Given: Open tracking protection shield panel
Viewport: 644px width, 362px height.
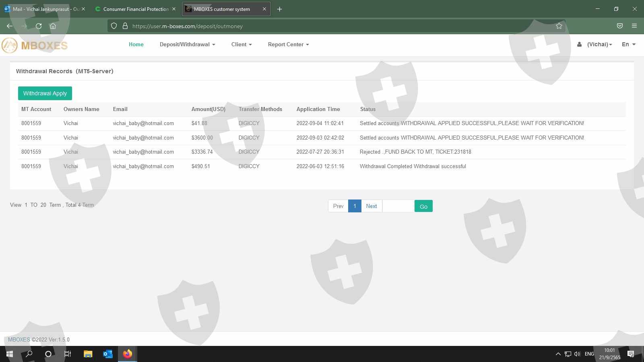Looking at the screenshot, I should pos(114,26).
